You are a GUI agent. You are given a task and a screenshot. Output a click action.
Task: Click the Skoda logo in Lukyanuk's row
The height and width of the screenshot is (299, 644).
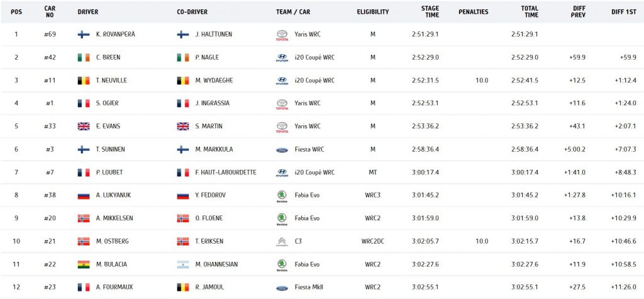pos(282,196)
